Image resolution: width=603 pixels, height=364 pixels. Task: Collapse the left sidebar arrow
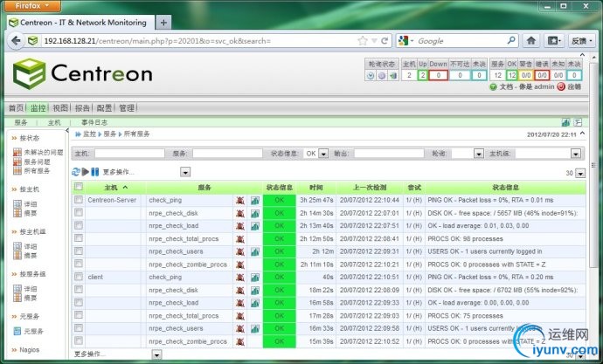(x=67, y=131)
